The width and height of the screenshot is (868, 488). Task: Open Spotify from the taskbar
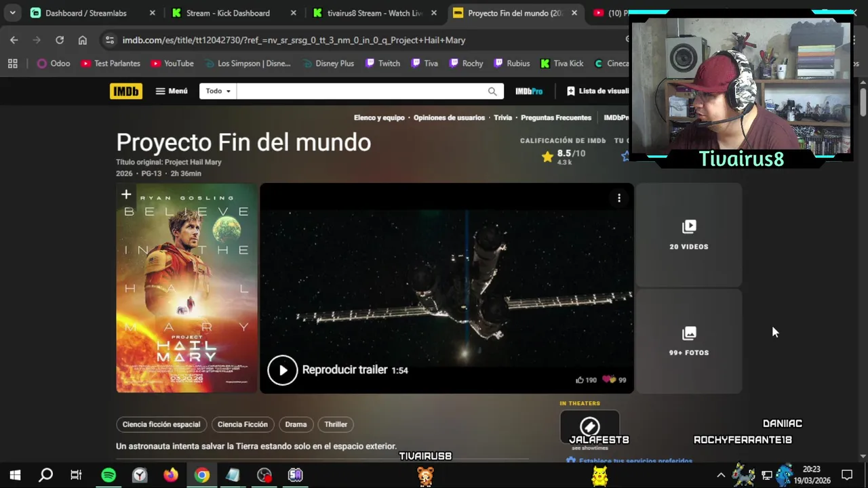click(108, 475)
